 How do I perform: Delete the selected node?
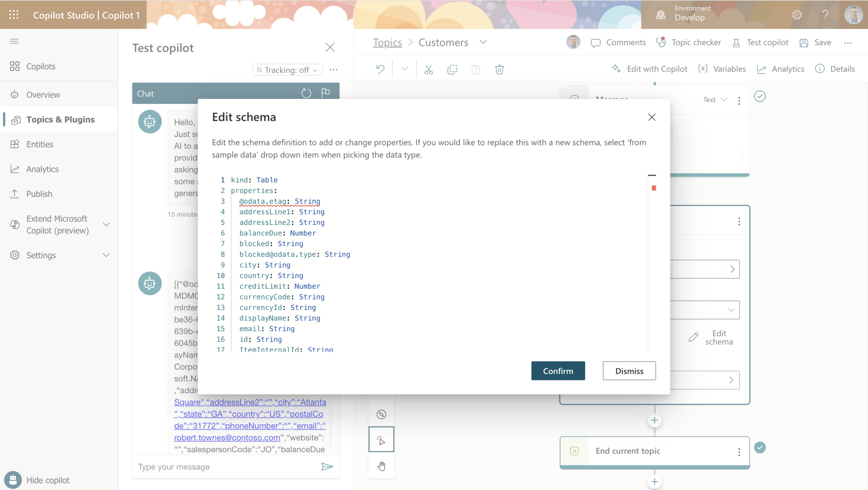coord(500,69)
